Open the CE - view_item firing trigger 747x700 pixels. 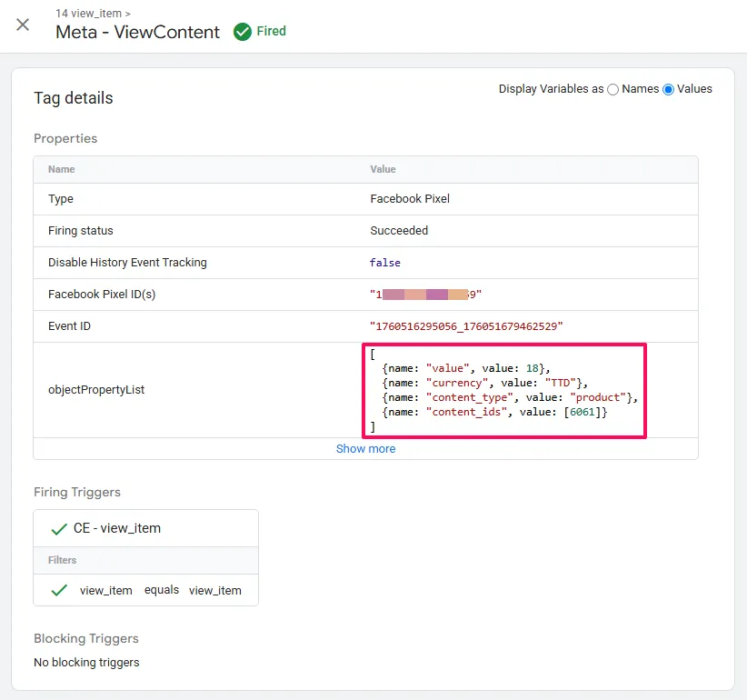117,528
